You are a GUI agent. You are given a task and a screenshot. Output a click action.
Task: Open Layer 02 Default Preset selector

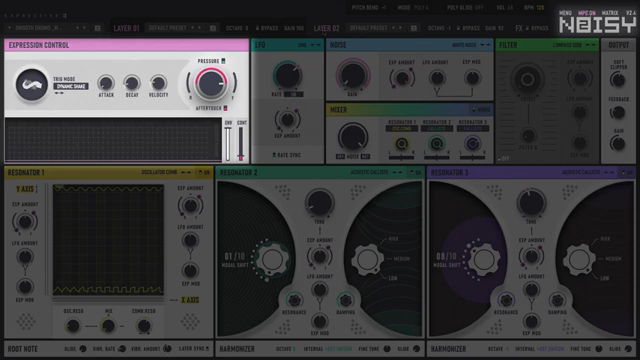[x=369, y=28]
